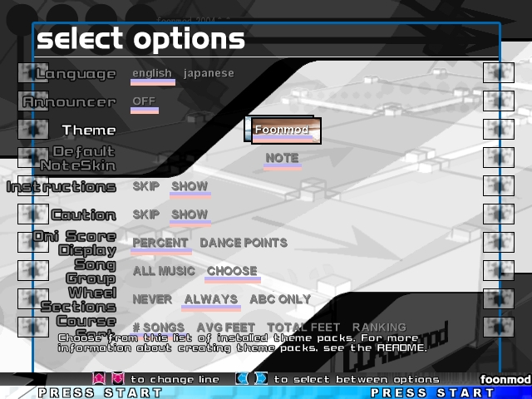Click the icon left of Language row

(x=32, y=73)
